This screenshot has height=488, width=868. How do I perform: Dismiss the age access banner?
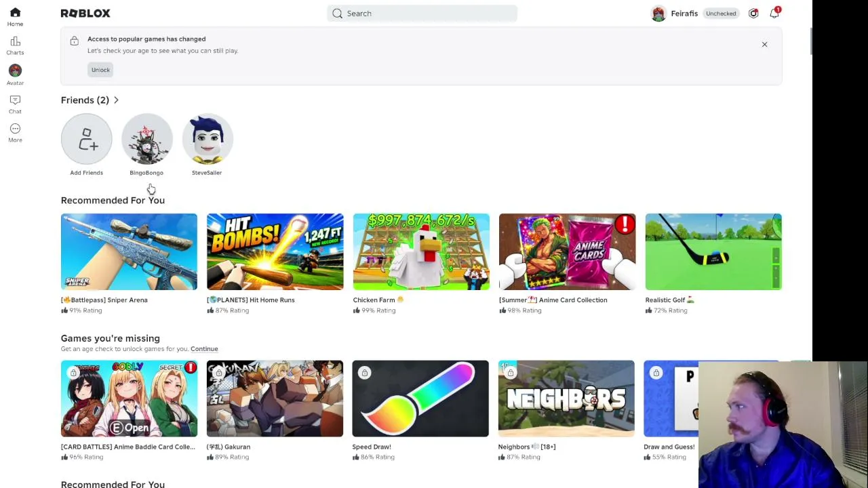tap(764, 45)
